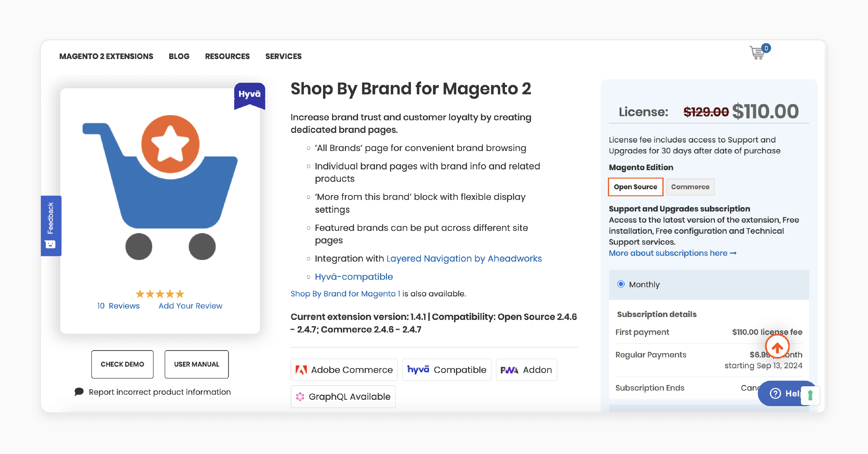Click the PWA Addon badge

click(526, 370)
